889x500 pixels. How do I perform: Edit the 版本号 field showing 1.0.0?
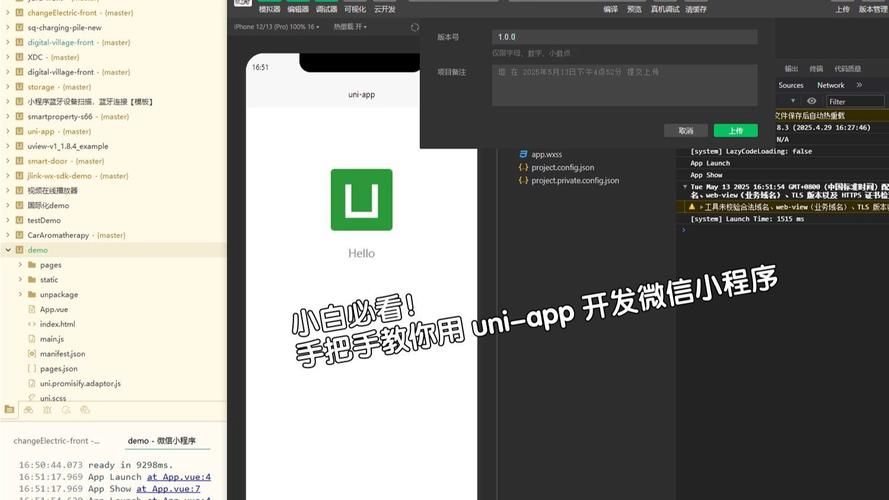[x=624, y=37]
